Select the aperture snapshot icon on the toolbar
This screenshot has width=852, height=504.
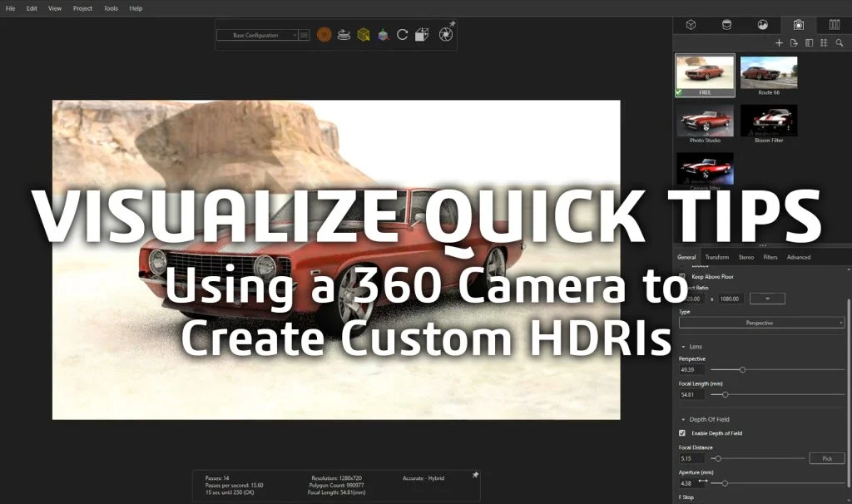[446, 35]
